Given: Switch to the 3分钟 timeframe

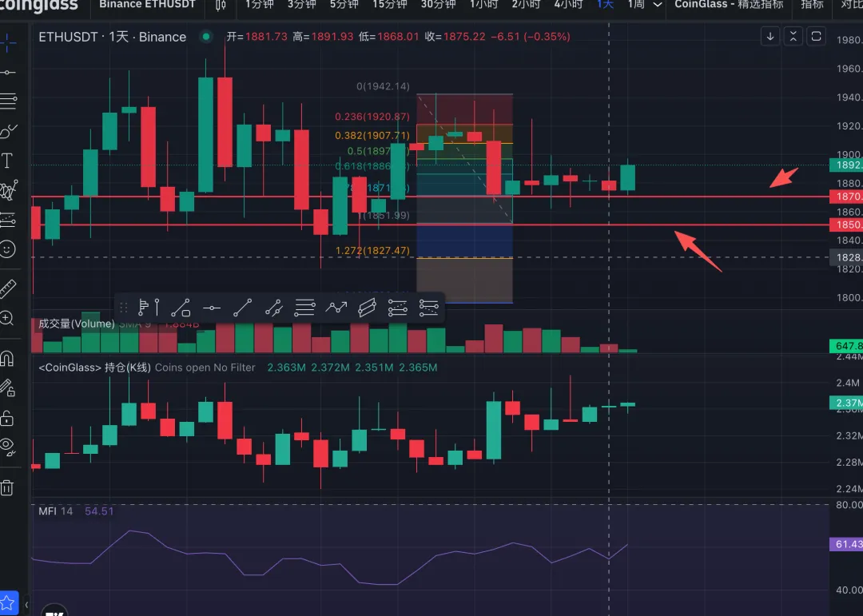Looking at the screenshot, I should pyautogui.click(x=301, y=5).
